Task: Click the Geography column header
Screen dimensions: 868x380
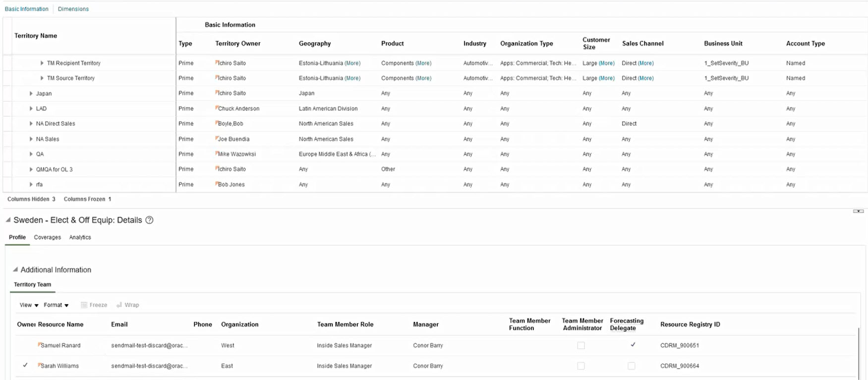Action: point(315,44)
